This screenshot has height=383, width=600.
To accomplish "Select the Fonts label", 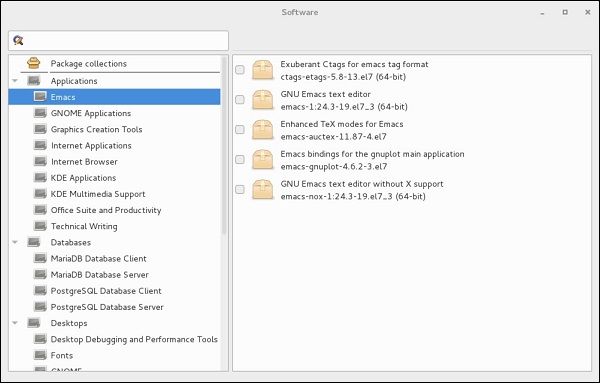I will point(62,355).
